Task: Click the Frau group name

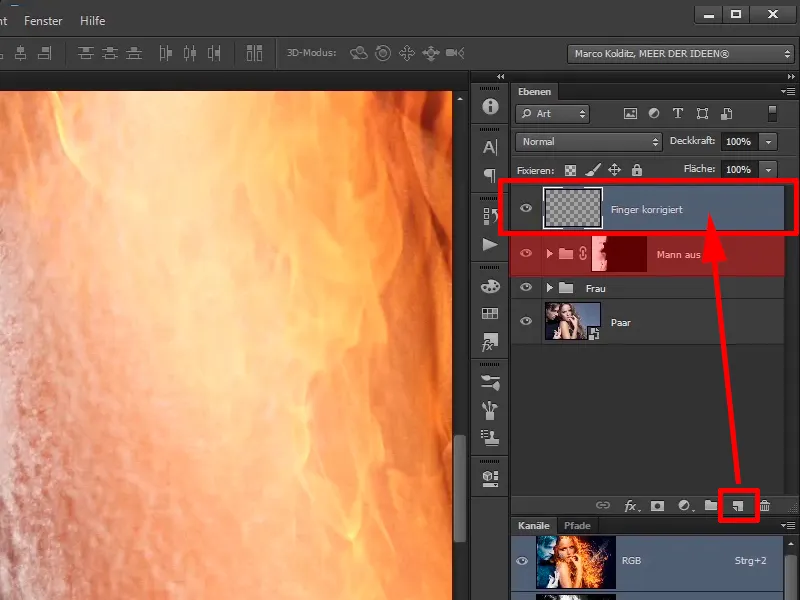Action: [595, 289]
